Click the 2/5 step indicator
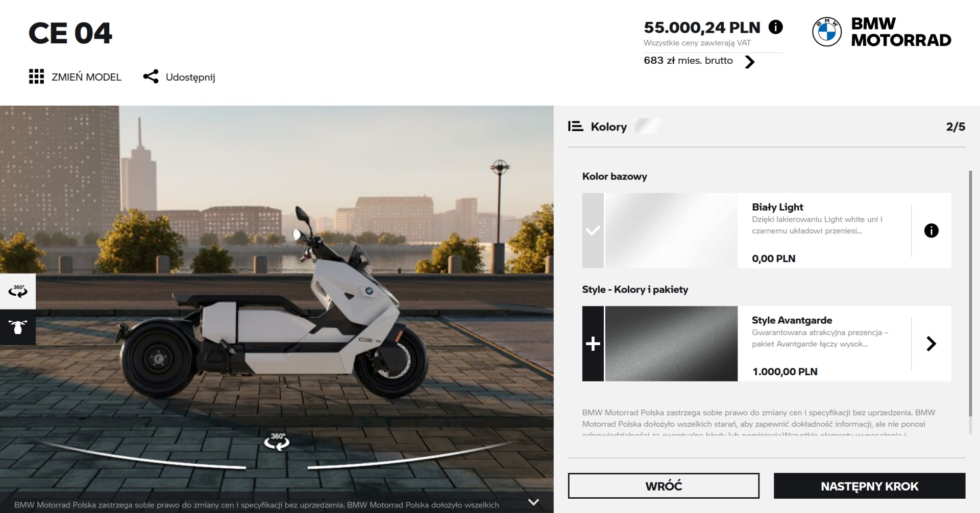Image resolution: width=980 pixels, height=513 pixels. (955, 126)
